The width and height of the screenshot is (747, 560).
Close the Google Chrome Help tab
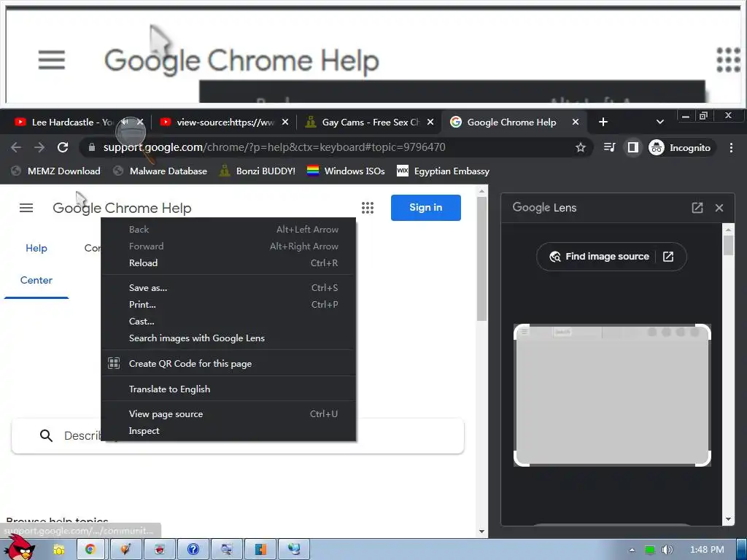(x=576, y=122)
